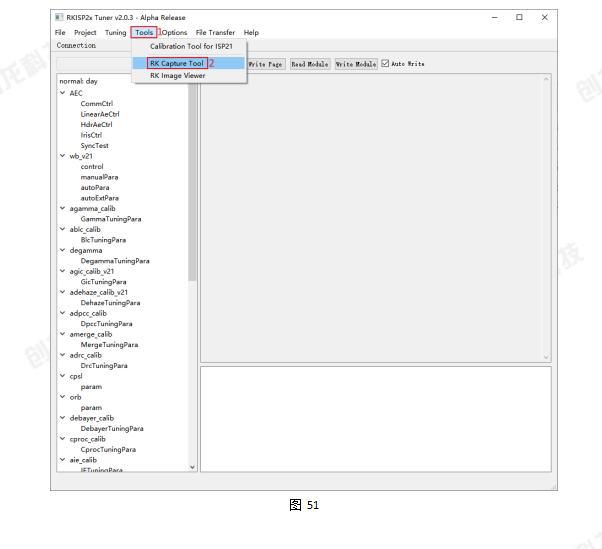The image size is (602, 549).
Task: Click main panel scroll up arrow
Action: (x=546, y=79)
